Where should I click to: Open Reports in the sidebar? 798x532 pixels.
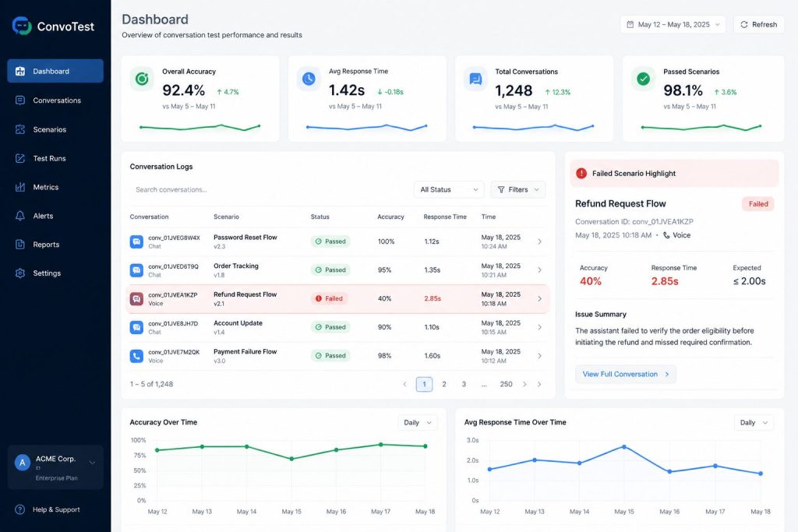[x=55, y=244]
